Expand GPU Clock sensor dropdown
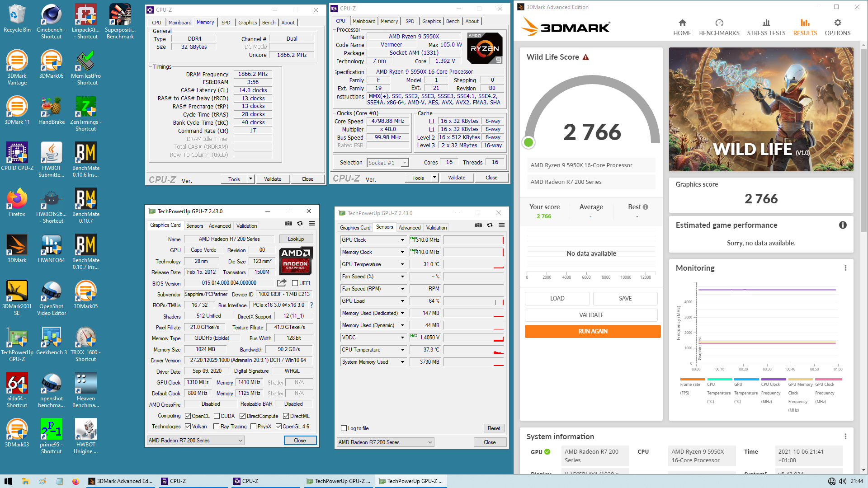The image size is (868, 488). coord(402,240)
